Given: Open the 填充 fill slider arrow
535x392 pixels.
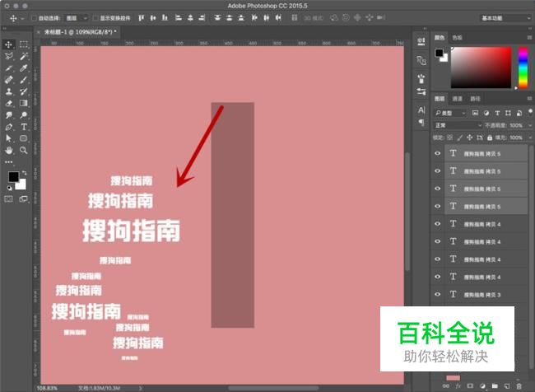Looking at the screenshot, I should [530, 138].
